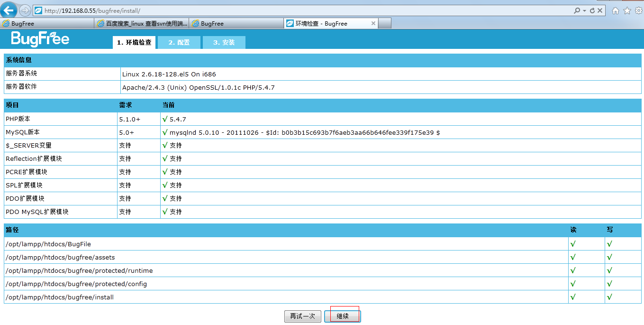Image resolution: width=644 pixels, height=325 pixels.
Task: Close the 环境检查 - BugFree tab
Action: (373, 23)
